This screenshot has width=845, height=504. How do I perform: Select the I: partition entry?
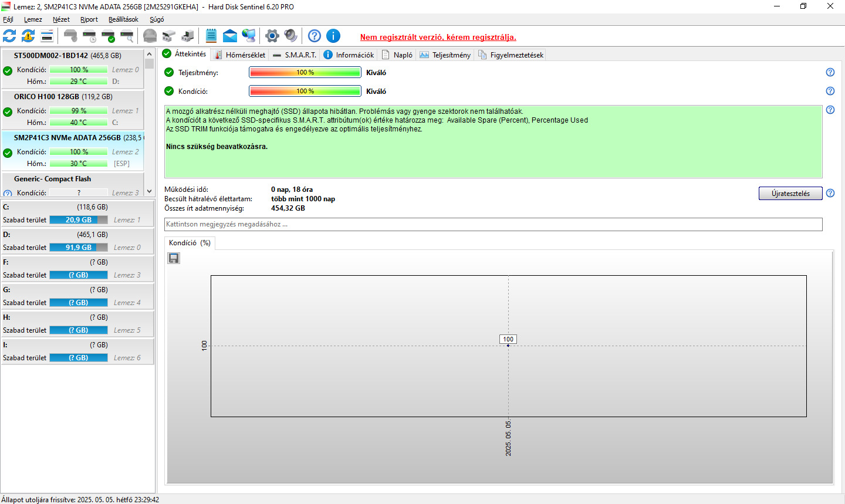77,351
